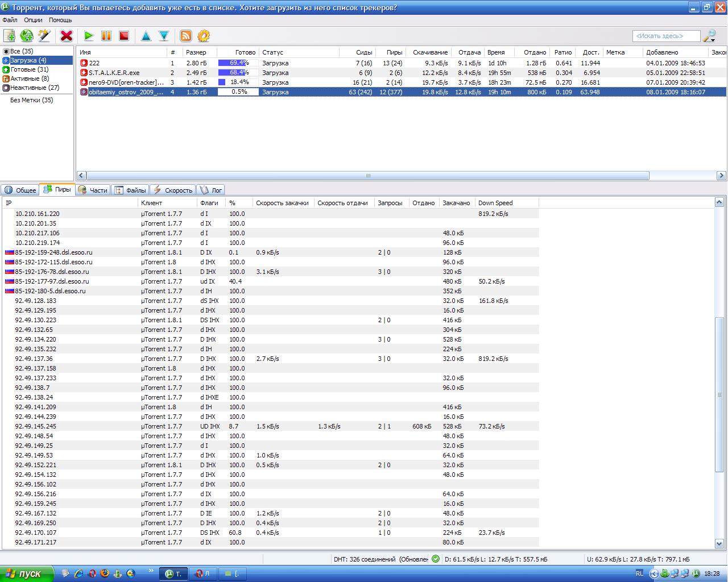Select the Без Метки (35) label
This screenshot has height=582, width=728.
pyautogui.click(x=32, y=100)
